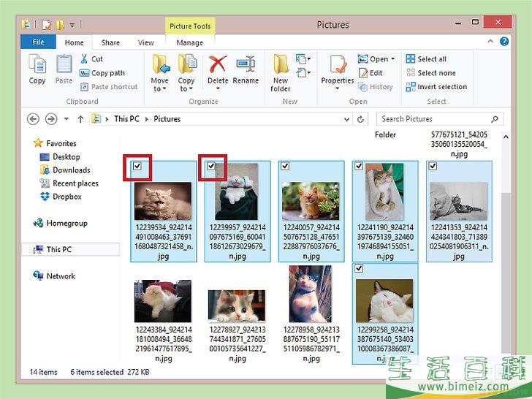Click the Cut scissors icon

coord(84,59)
